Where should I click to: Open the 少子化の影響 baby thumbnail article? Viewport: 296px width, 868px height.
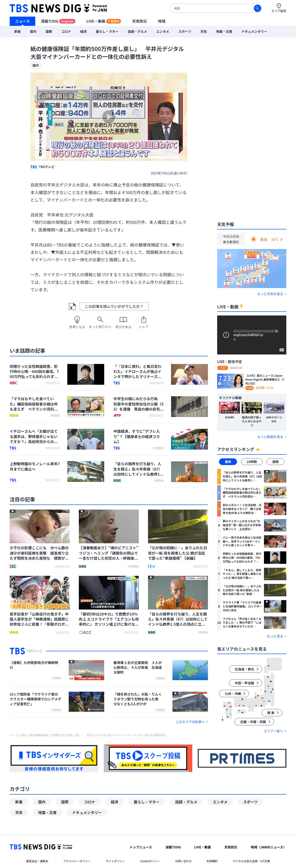point(40,526)
